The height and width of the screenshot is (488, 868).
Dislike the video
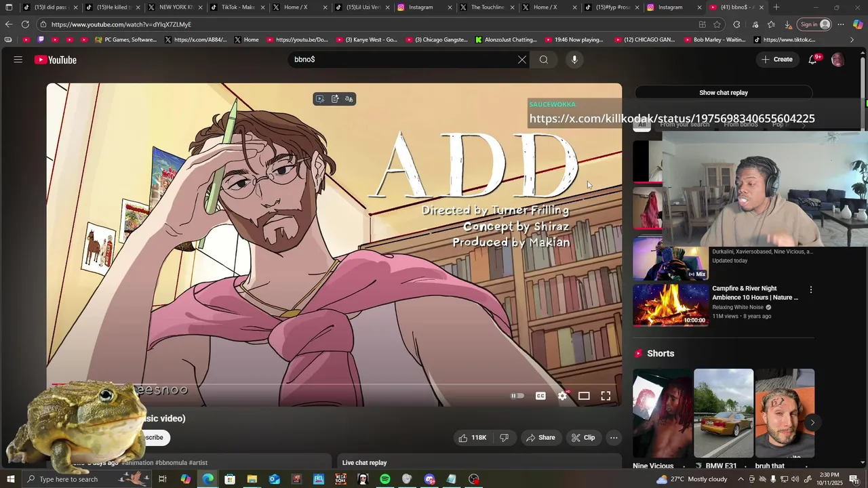pyautogui.click(x=504, y=438)
